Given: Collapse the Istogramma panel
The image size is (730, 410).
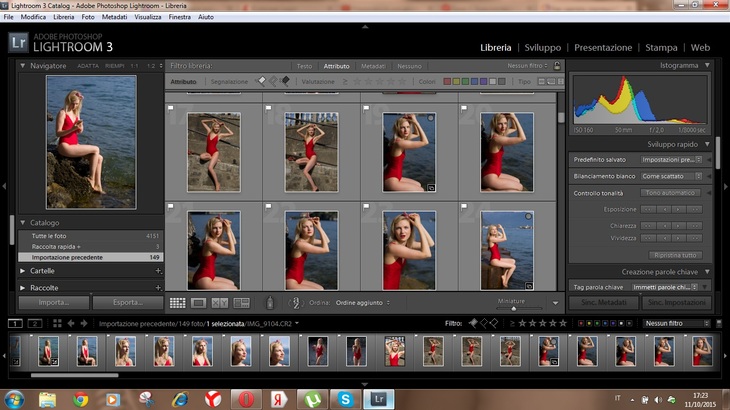Looking at the screenshot, I should click(707, 65).
